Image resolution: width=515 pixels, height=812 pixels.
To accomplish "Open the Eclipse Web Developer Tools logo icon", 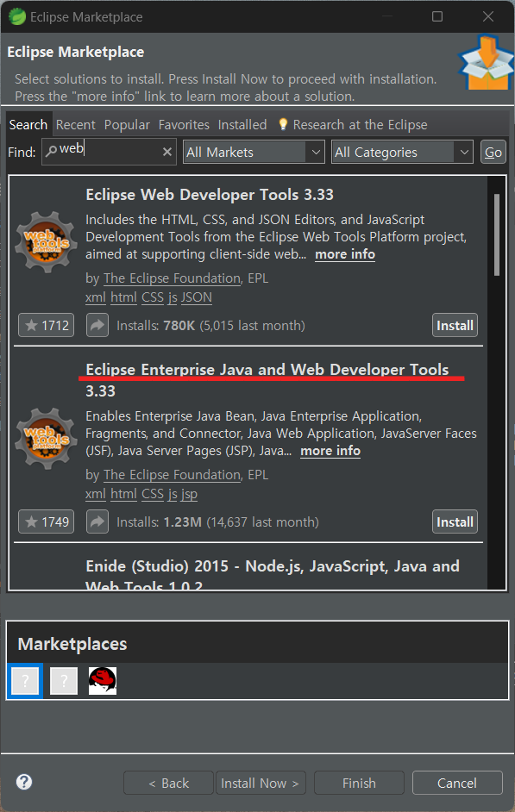I will (x=47, y=242).
